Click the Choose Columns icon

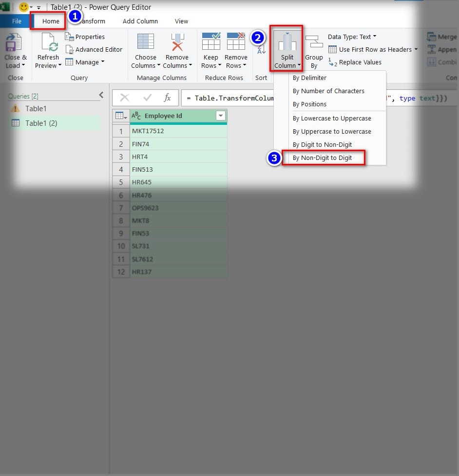tap(145, 42)
